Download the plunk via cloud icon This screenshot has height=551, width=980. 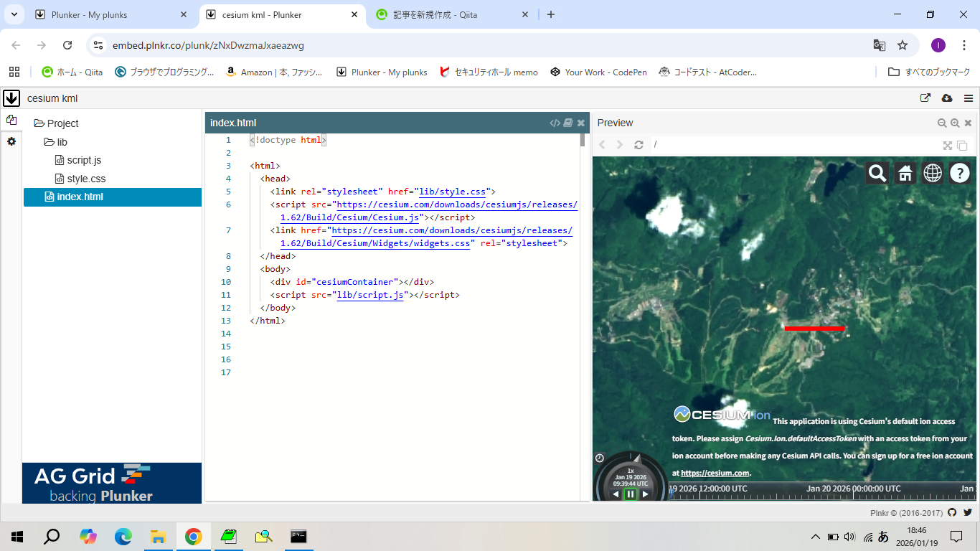[946, 98]
